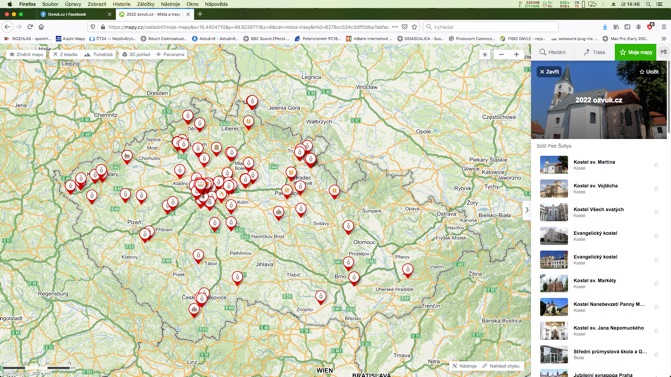Favorite the Kostel sv. Jana Nepomuckého star

point(656,330)
